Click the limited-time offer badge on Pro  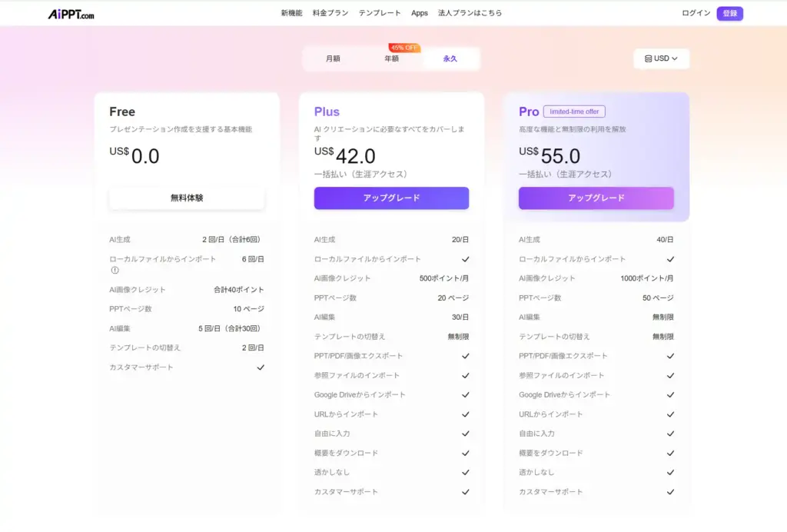pos(574,111)
